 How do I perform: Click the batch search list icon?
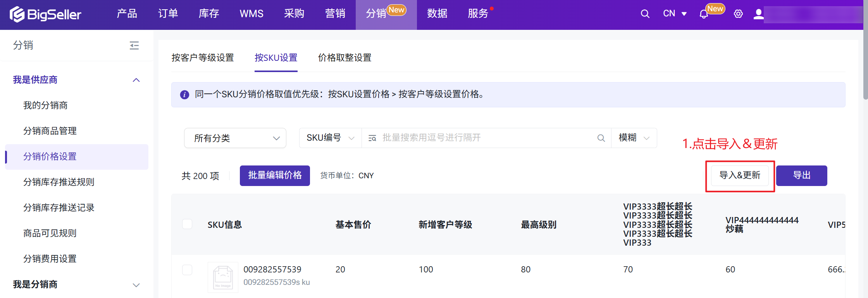pos(372,138)
